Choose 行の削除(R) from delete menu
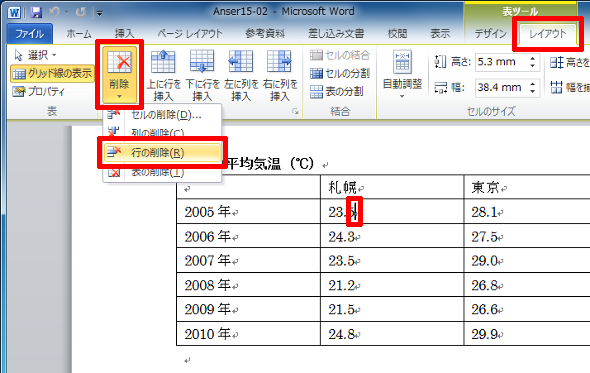Viewport: 590px width, 373px height. (x=162, y=152)
